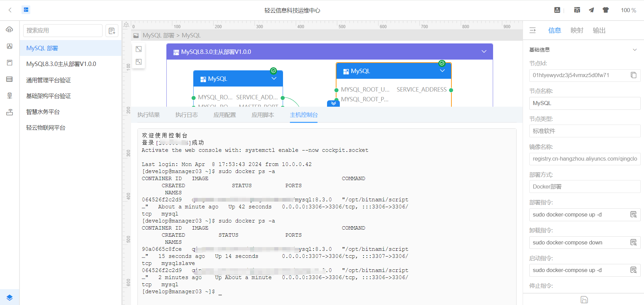
Task: Collapse the 基础信息 section chevron
Action: [635, 50]
